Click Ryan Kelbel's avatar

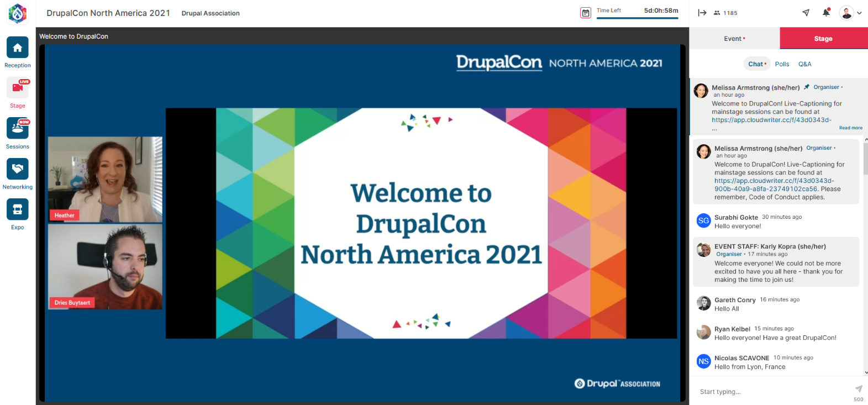(x=703, y=332)
